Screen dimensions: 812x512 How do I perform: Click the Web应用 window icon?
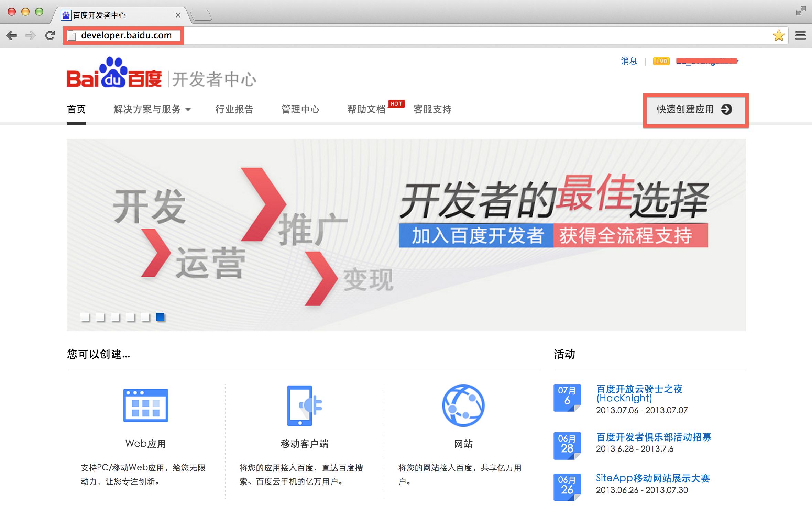146,405
